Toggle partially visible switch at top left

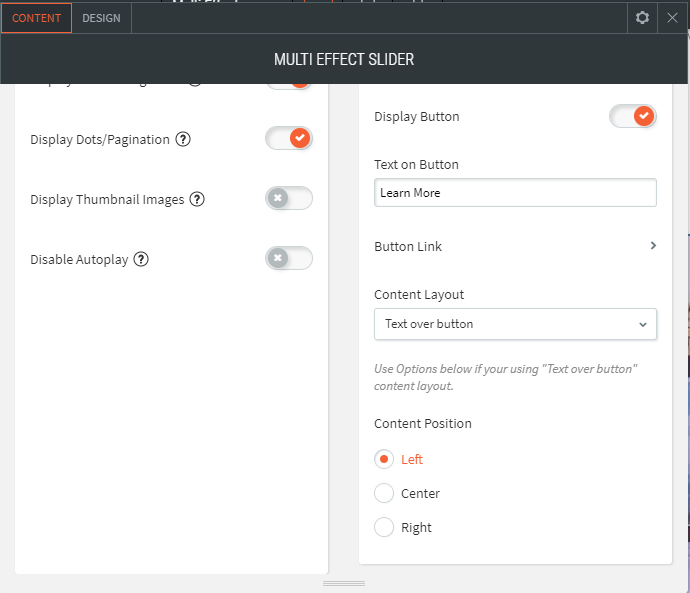coord(289,83)
